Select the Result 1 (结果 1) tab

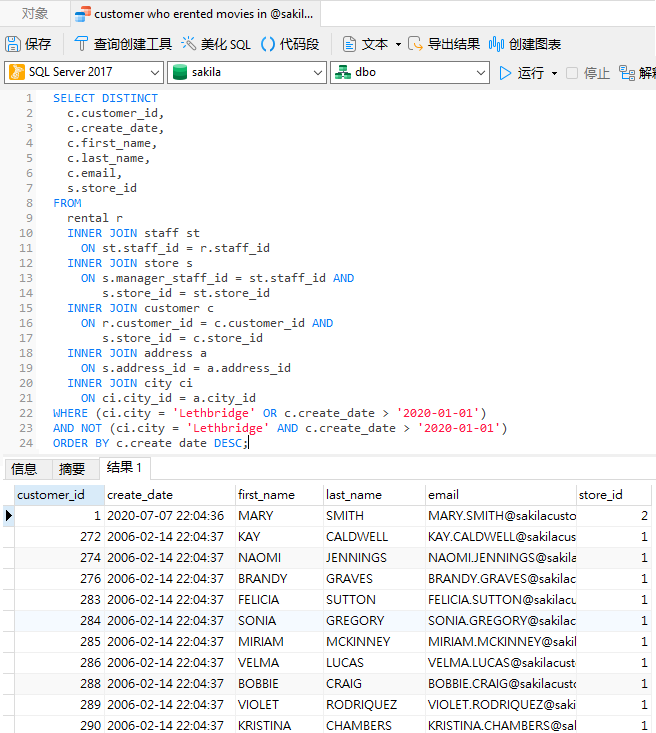(x=124, y=467)
